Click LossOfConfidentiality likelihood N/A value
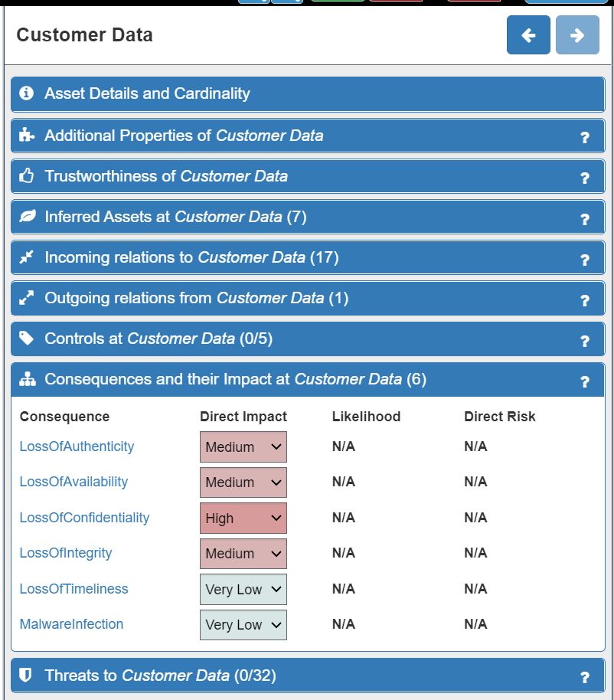Viewport: 614px width, 700px height. 344,518
